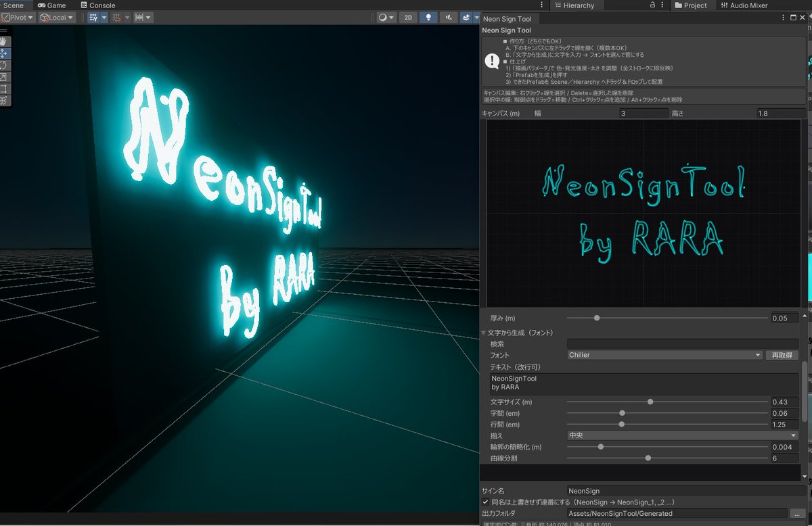Open the Audio Mixer tab
812x526 pixels.
point(743,5)
